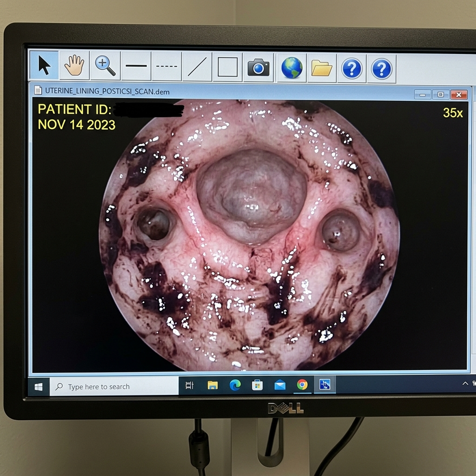Choose the magnifier zoom tool
Image resolution: width=476 pixels, height=476 pixels.
pyautogui.click(x=105, y=66)
